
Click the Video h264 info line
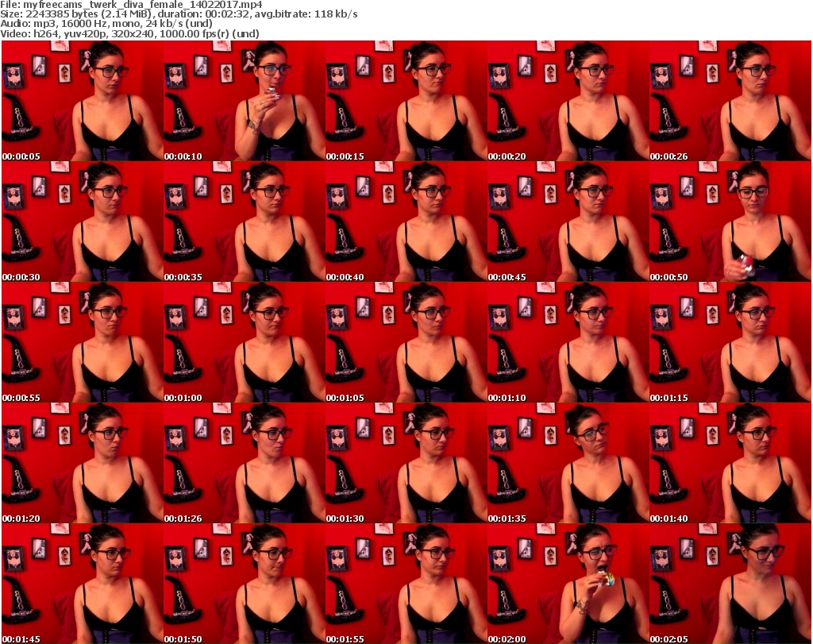[129, 33]
